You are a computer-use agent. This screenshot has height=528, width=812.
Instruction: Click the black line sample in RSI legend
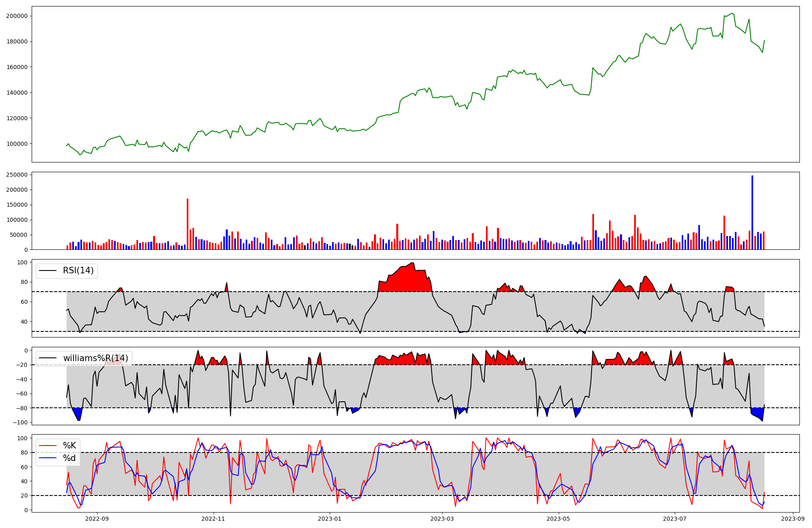[47, 270]
